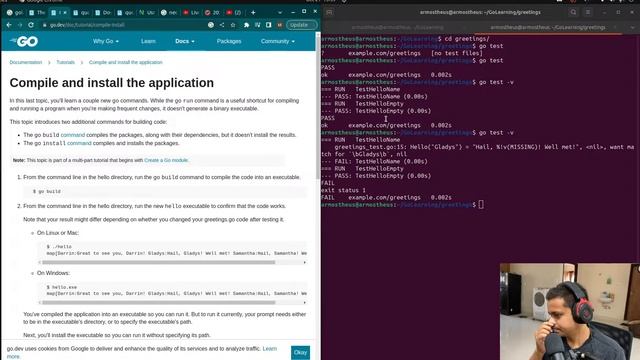Open the terminal hamburger menu
640x360 pixels.
[588, 12]
